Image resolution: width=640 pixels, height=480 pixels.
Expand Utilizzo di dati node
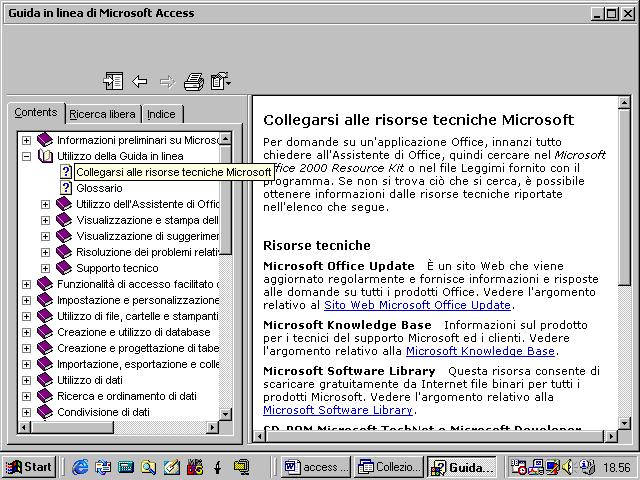pyautogui.click(x=26, y=380)
